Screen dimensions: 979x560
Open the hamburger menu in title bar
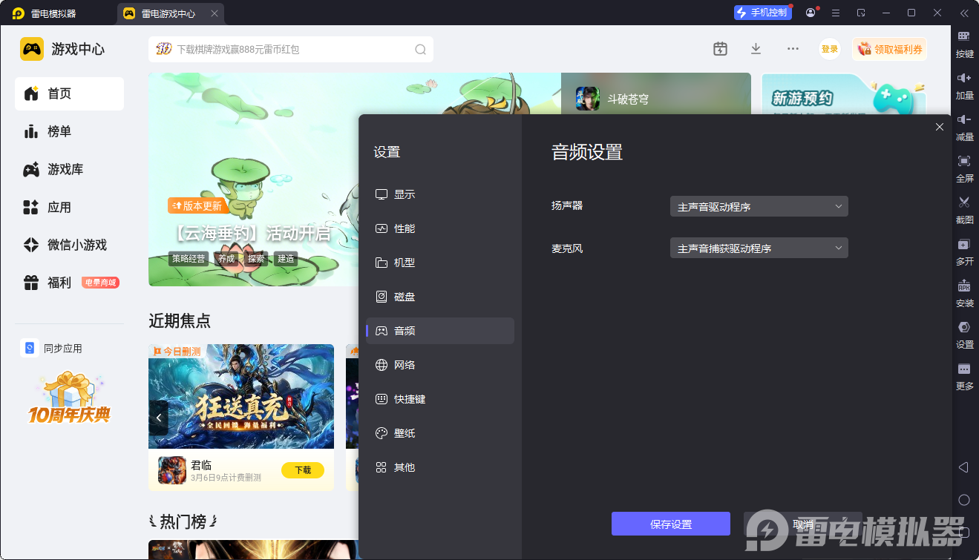click(836, 13)
